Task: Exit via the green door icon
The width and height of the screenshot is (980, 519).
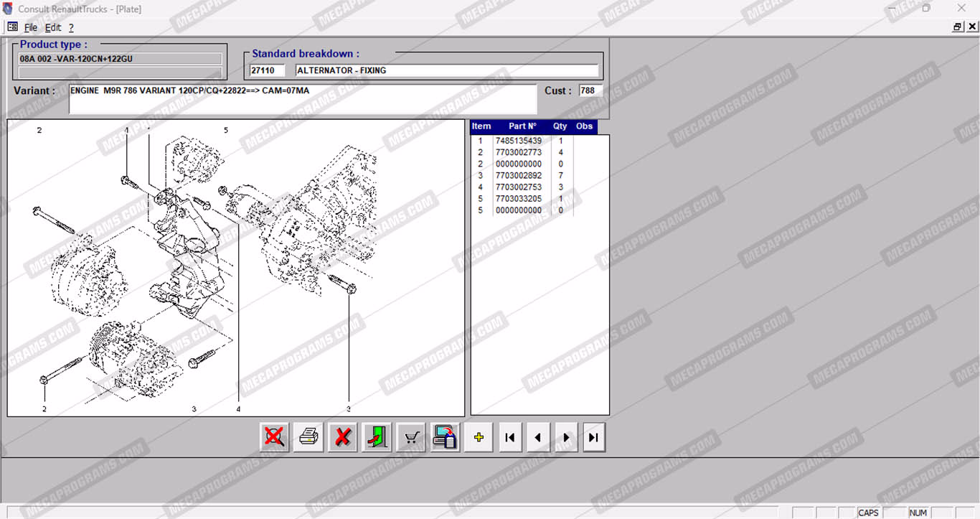Action: tap(377, 437)
